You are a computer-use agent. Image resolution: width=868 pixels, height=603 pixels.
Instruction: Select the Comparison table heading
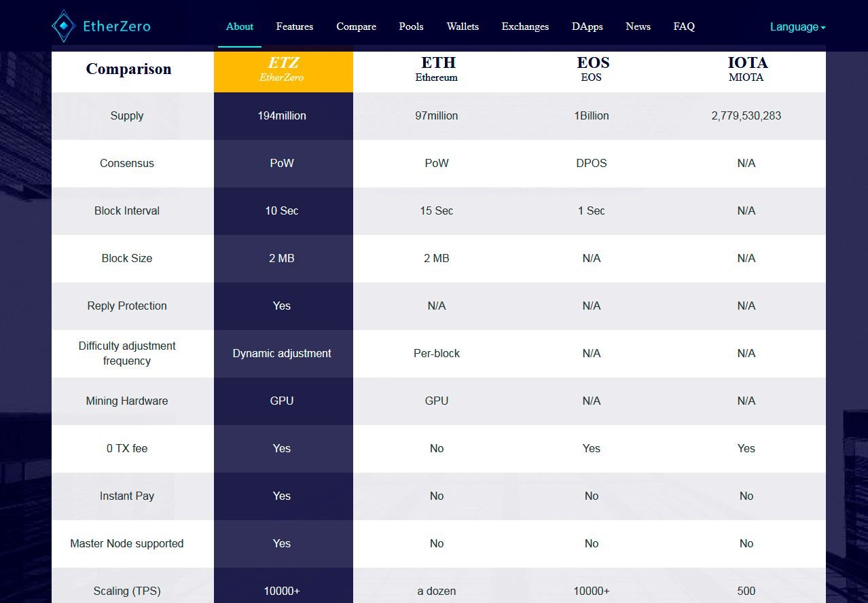point(128,69)
